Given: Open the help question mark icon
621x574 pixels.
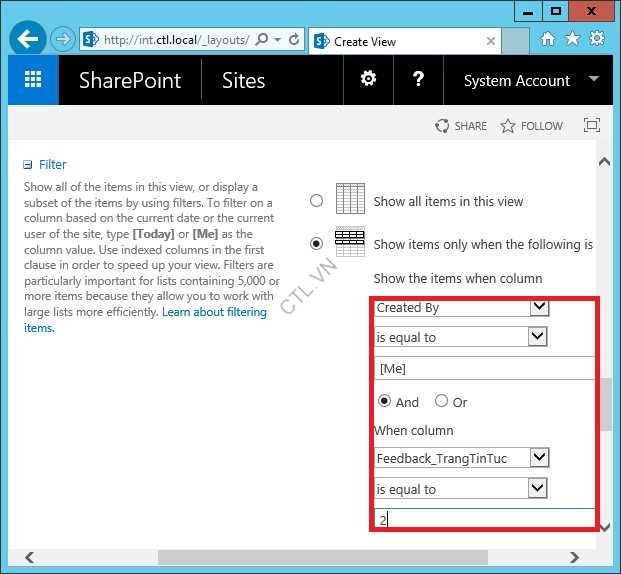Looking at the screenshot, I should 418,80.
